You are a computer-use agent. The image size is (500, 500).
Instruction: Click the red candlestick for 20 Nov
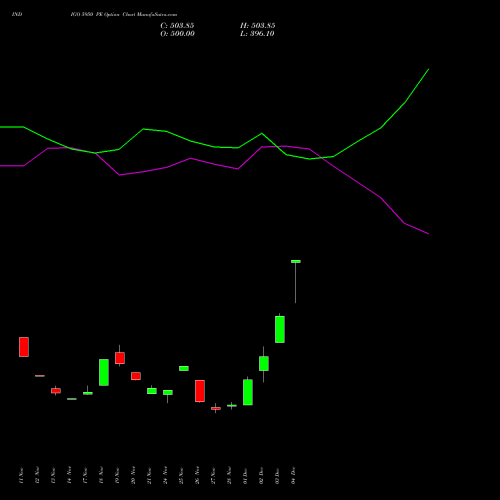pyautogui.click(x=136, y=376)
